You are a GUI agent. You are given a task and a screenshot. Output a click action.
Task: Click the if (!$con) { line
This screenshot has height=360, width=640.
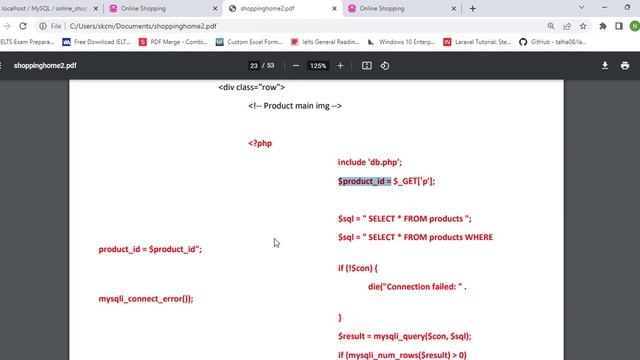(x=358, y=268)
